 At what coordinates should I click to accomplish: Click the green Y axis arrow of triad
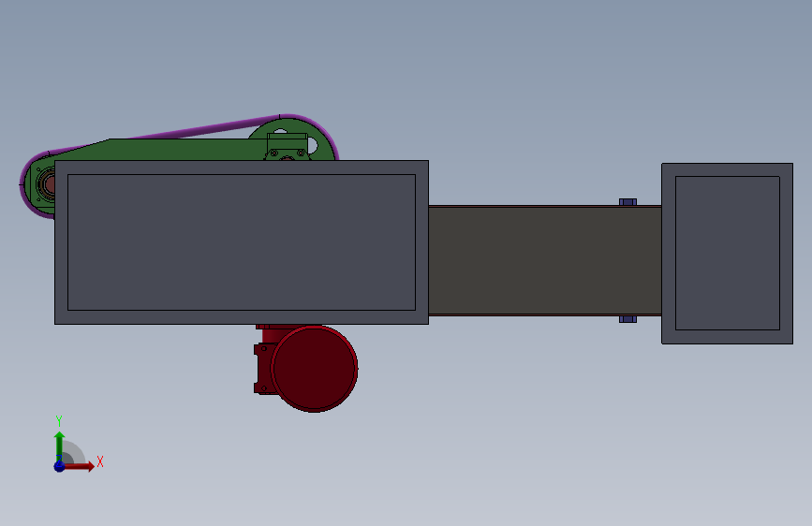(59, 446)
